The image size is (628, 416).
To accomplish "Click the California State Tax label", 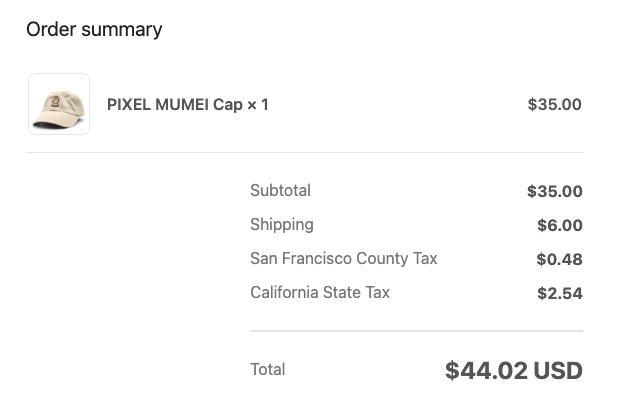I will pos(320,292).
